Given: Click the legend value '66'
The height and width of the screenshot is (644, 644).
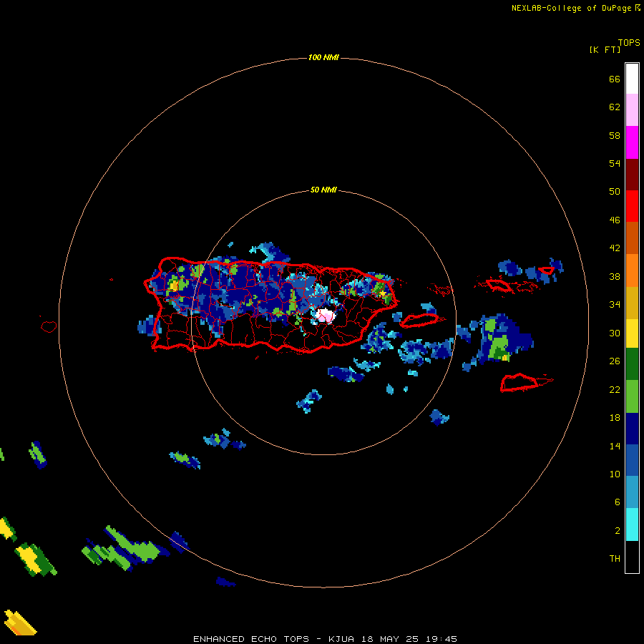Looking at the screenshot, I should (x=615, y=79).
